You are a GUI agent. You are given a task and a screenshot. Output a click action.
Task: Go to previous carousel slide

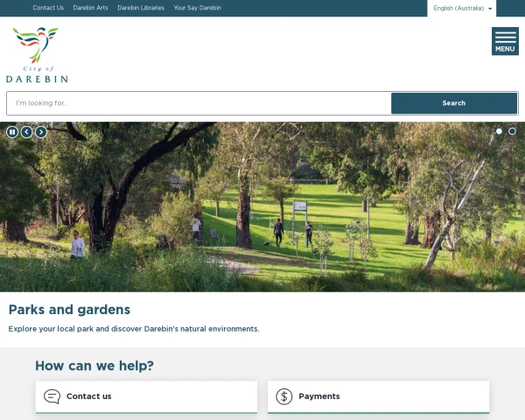(27, 132)
